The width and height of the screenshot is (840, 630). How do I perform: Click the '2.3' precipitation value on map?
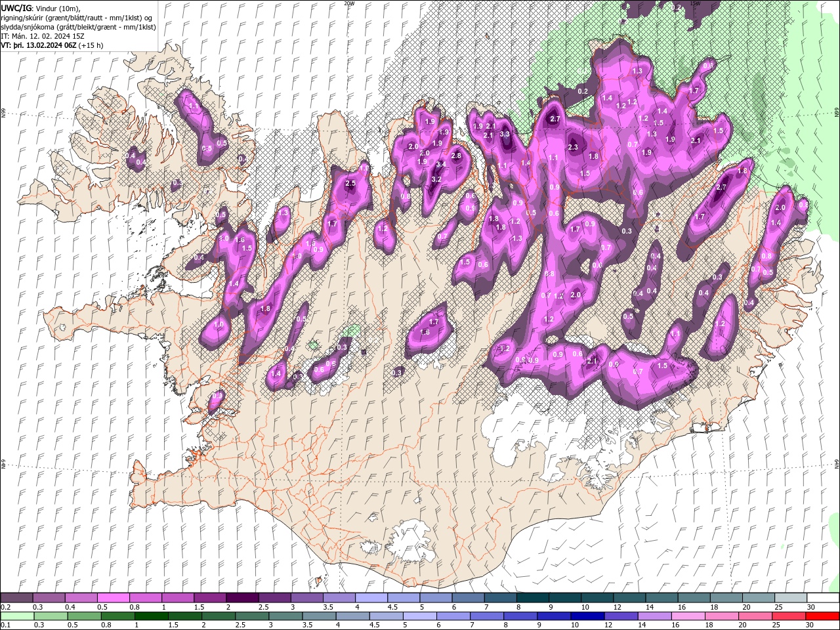click(x=573, y=147)
